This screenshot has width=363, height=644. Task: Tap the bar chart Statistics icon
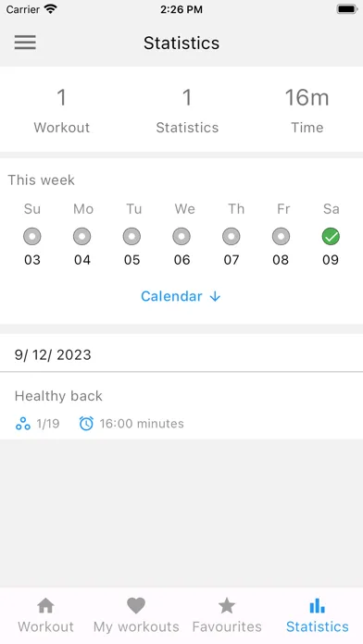[x=317, y=605]
